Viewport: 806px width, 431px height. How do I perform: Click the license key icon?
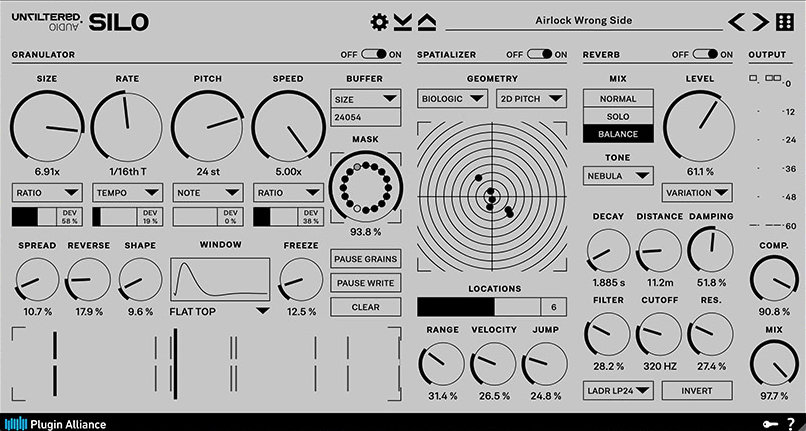[x=771, y=424]
